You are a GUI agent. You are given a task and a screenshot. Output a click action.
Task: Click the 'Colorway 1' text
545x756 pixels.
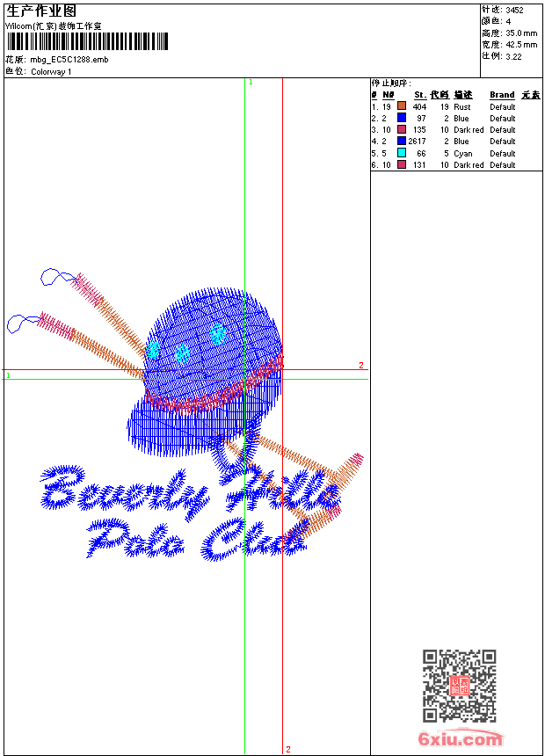[51, 72]
